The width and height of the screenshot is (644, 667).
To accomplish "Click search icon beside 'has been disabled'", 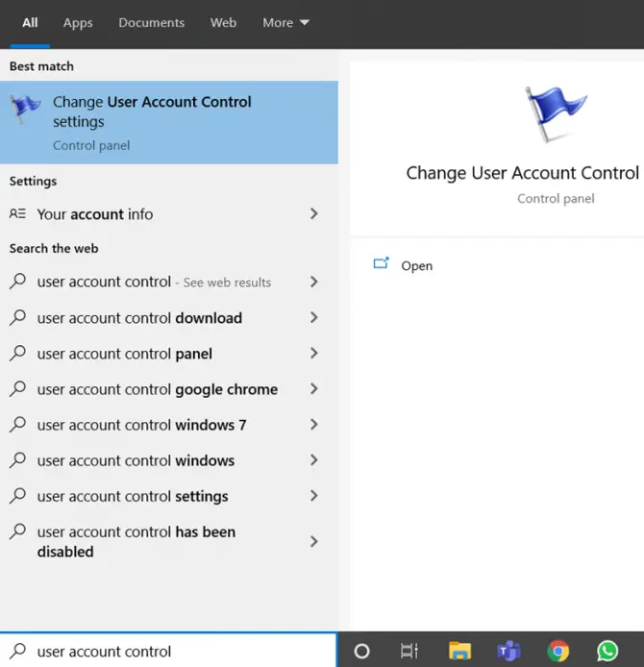I will [x=18, y=531].
